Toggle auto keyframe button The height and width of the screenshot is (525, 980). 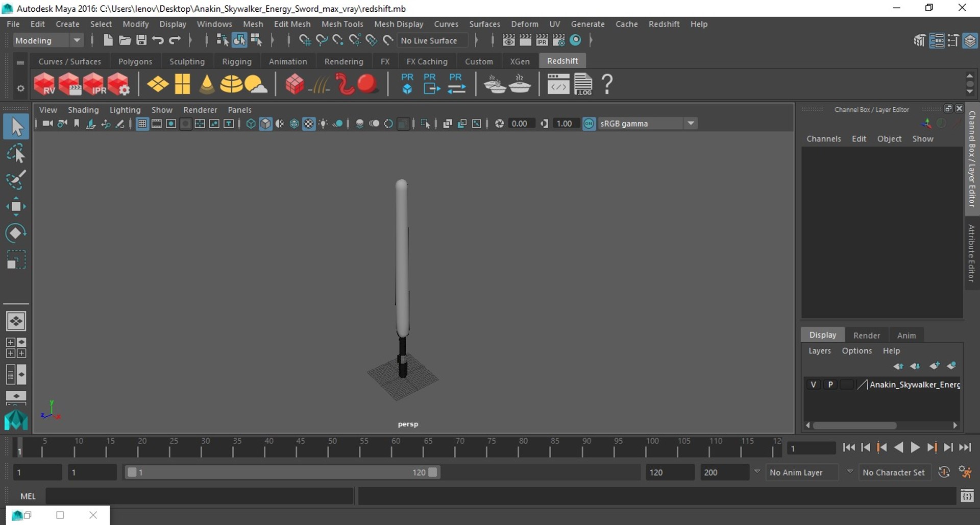(944, 472)
